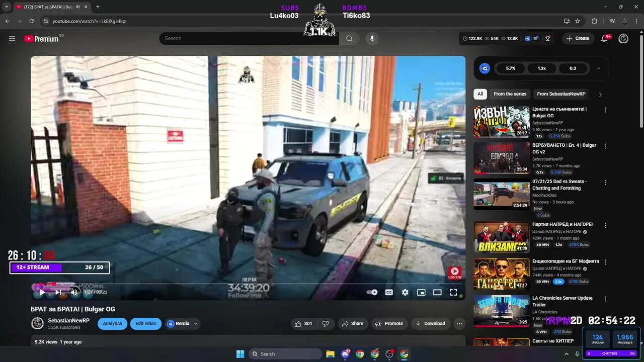Open Chrome tab search dropdown
Image resolution: width=644 pixels, height=362 pixels.
pos(7,7)
